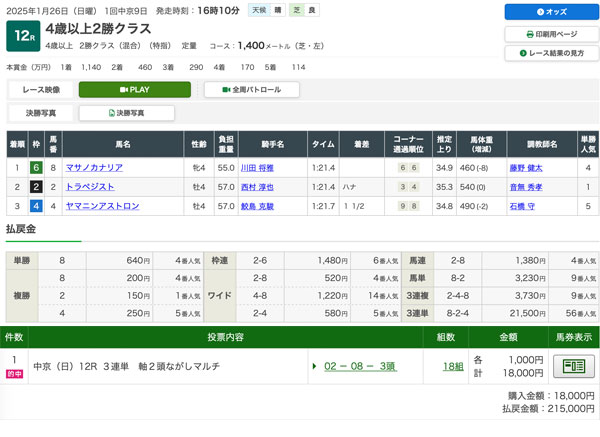This screenshot has height=437, width=600.
Task: Click the red 的中 hit badge
Action: pyautogui.click(x=16, y=373)
